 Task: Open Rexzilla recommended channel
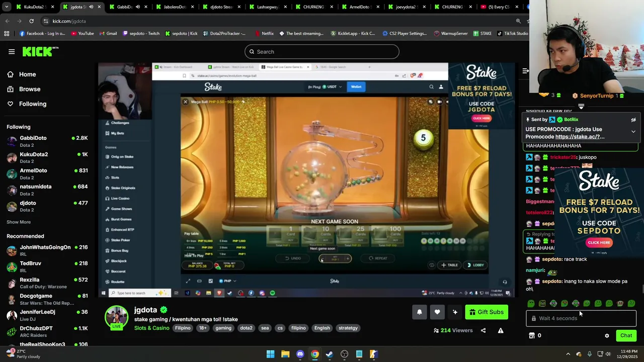[x=47, y=283]
